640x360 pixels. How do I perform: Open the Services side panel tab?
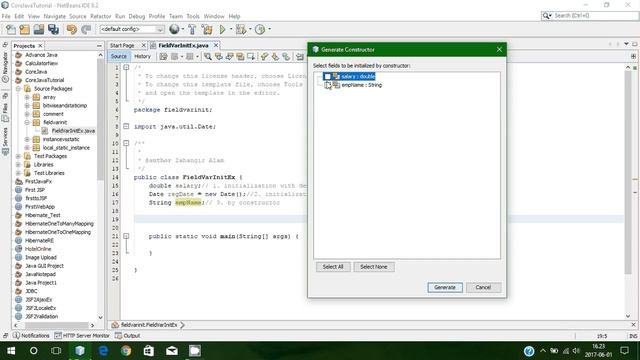click(5, 141)
